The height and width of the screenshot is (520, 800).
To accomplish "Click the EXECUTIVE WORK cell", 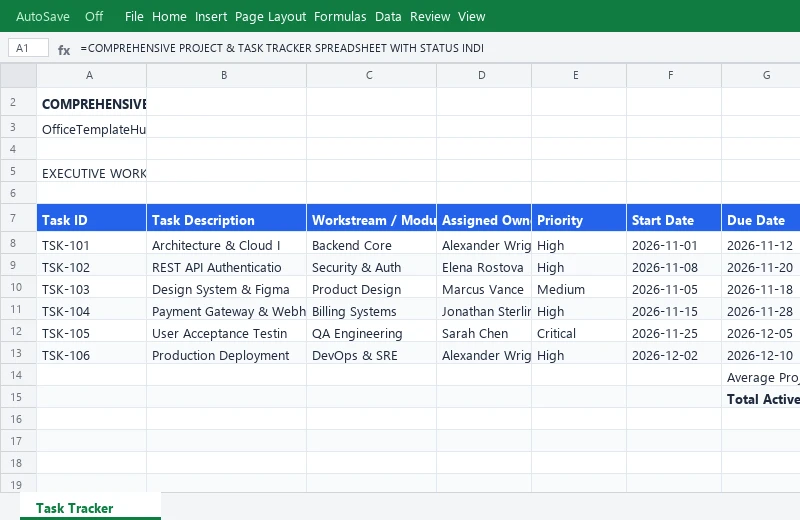I will (91, 171).
